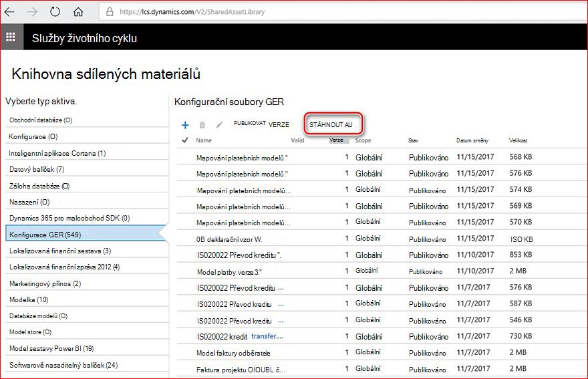The image size is (588, 379).
Task: Sort by the Verze column header
Action: (x=336, y=140)
